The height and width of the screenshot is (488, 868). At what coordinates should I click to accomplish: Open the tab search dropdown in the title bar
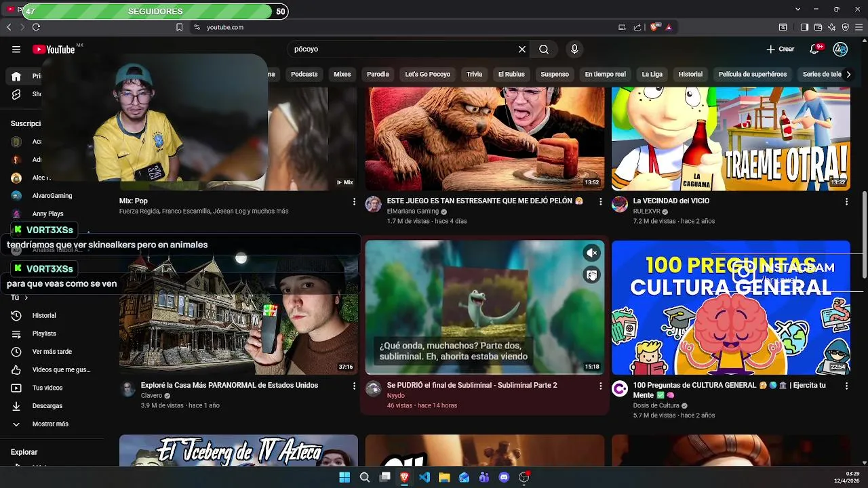tap(798, 9)
